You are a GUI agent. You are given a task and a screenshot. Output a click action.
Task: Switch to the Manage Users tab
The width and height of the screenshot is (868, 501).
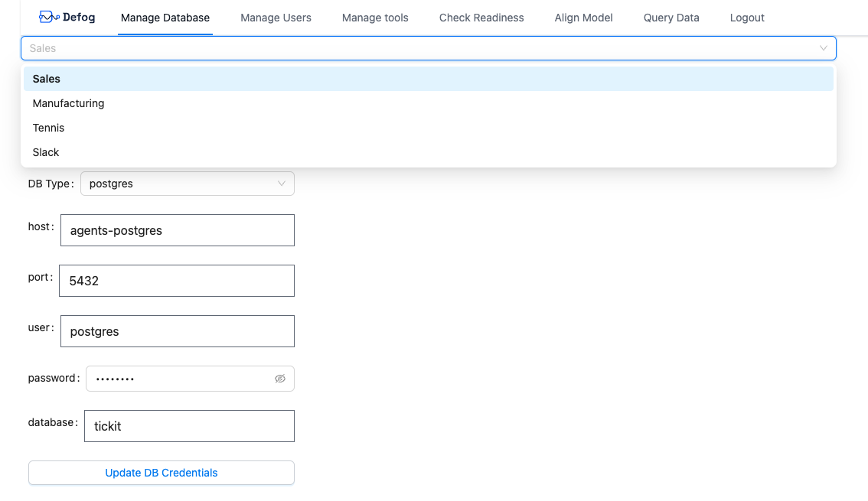tap(276, 17)
